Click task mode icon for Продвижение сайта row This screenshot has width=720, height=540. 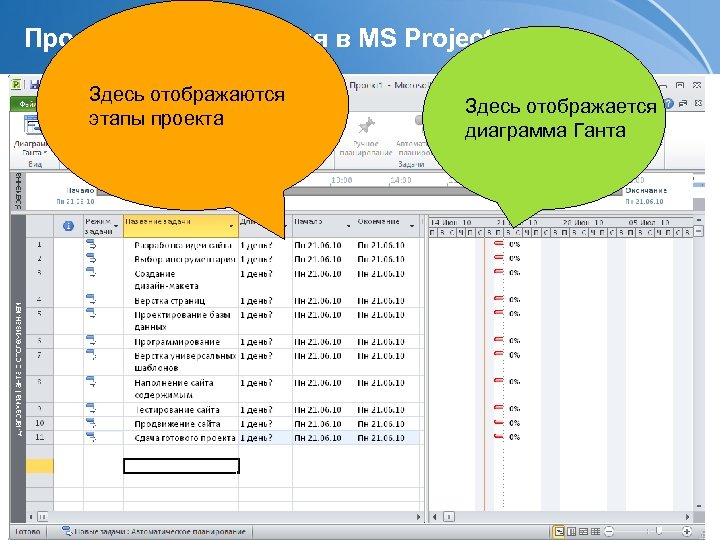91,423
